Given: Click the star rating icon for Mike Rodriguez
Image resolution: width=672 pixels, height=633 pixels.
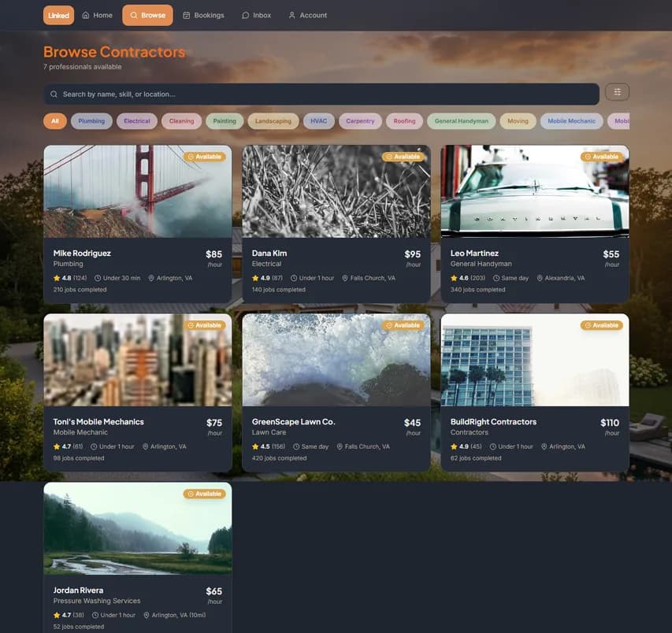Looking at the screenshot, I should [57, 278].
